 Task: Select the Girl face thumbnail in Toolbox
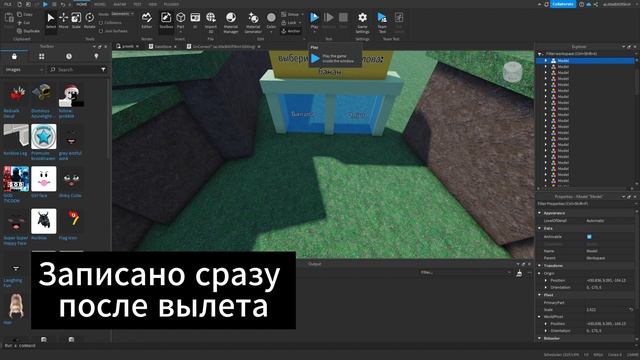pos(44,179)
